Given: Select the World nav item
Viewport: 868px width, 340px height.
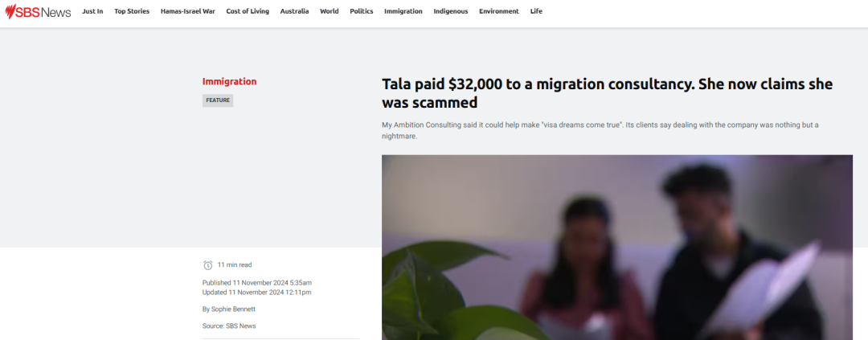Looking at the screenshot, I should pyautogui.click(x=330, y=11).
